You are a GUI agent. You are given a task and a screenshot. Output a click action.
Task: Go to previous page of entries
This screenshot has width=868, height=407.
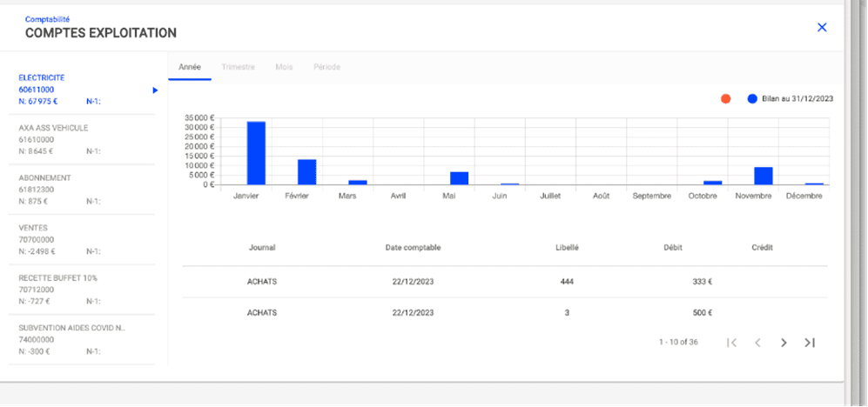tap(757, 343)
